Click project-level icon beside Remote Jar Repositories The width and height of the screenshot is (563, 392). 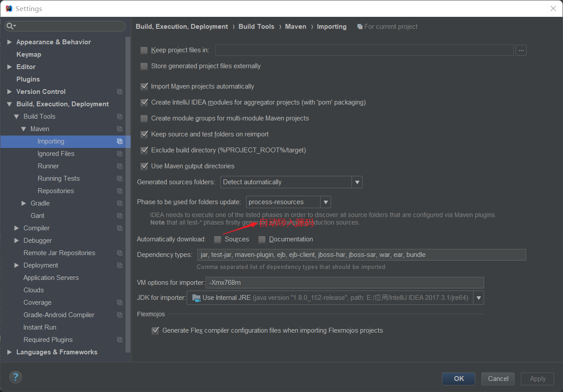pos(120,253)
